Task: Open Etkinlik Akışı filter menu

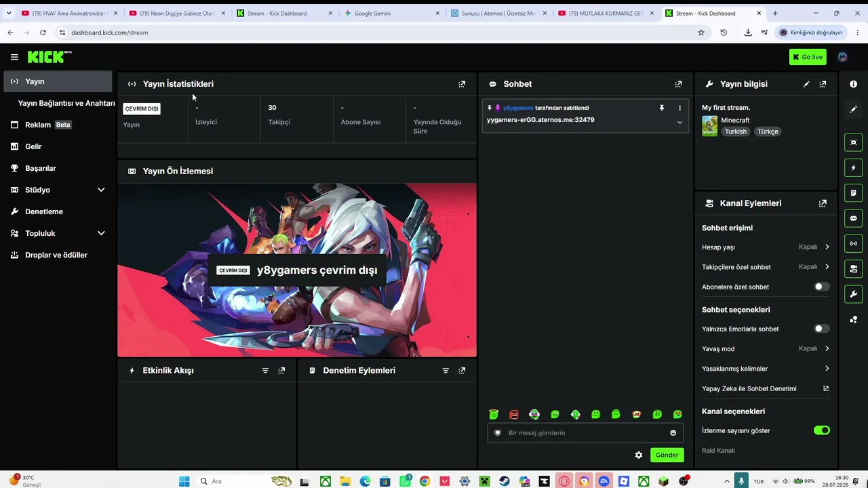Action: point(265,371)
